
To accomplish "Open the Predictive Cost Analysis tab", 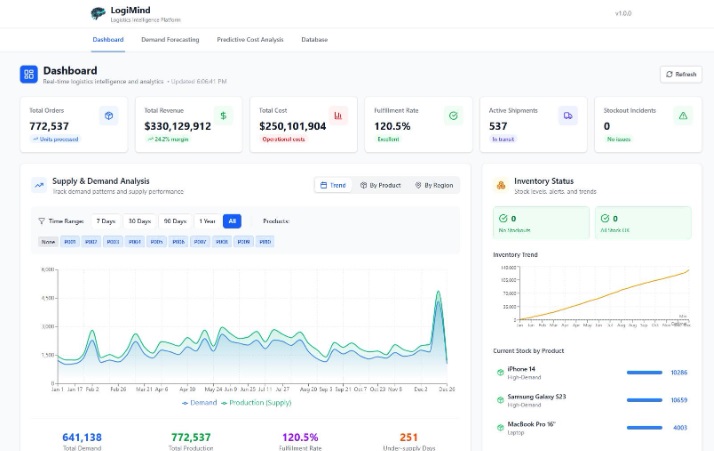I will coord(250,40).
